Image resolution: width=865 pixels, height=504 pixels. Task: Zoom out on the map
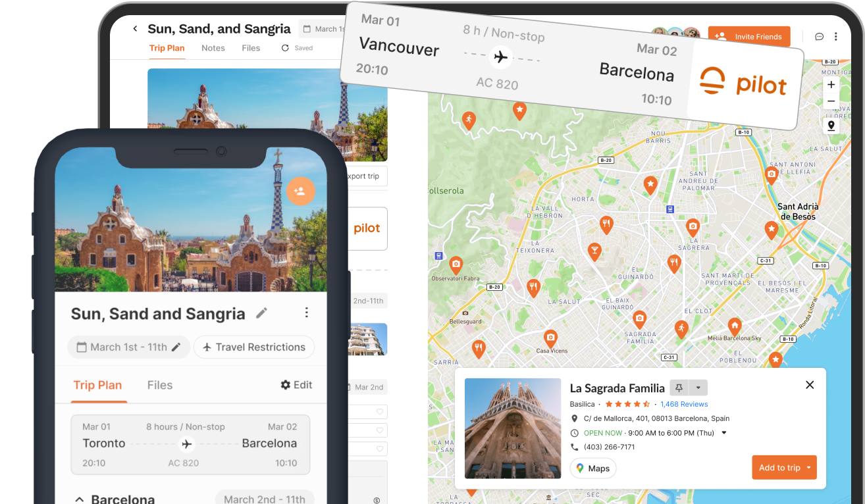tap(831, 101)
